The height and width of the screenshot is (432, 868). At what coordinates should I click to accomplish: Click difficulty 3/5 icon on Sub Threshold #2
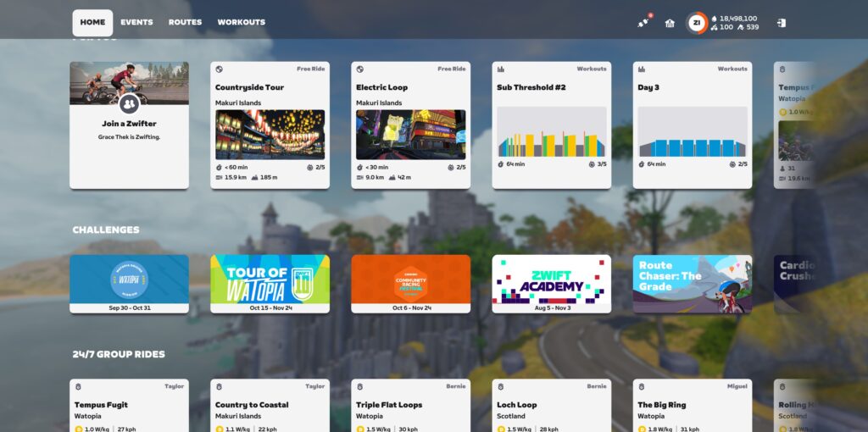click(592, 164)
